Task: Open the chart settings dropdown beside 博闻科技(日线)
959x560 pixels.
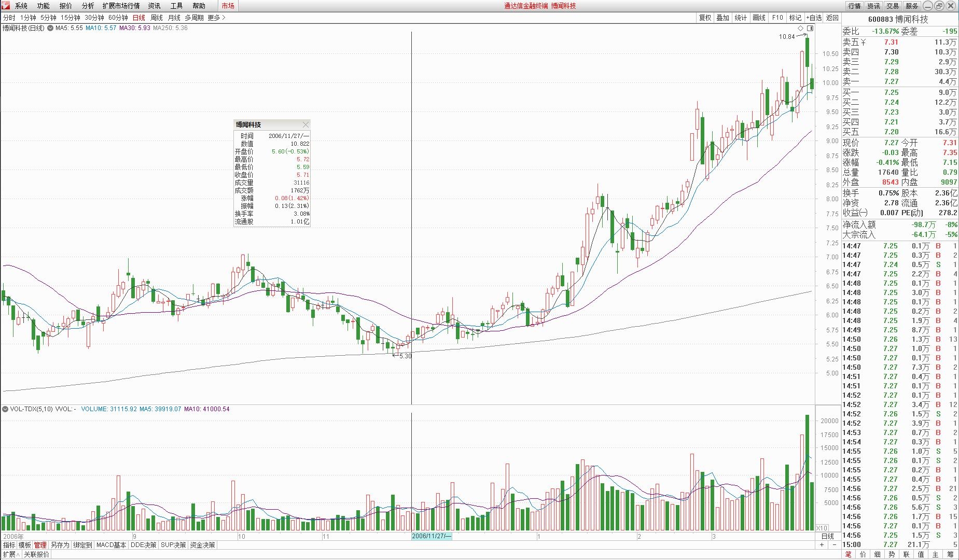Action: (50, 28)
